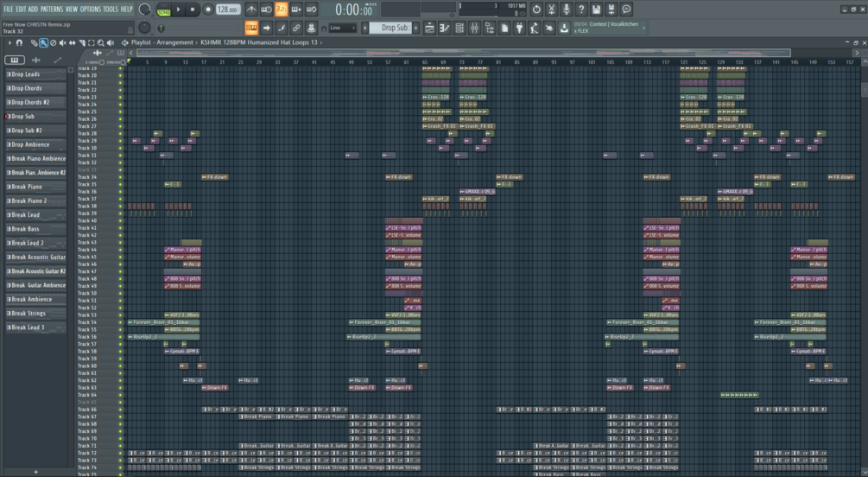Open the FILE menu
Viewport: 868px width, 477px height.
pos(9,9)
